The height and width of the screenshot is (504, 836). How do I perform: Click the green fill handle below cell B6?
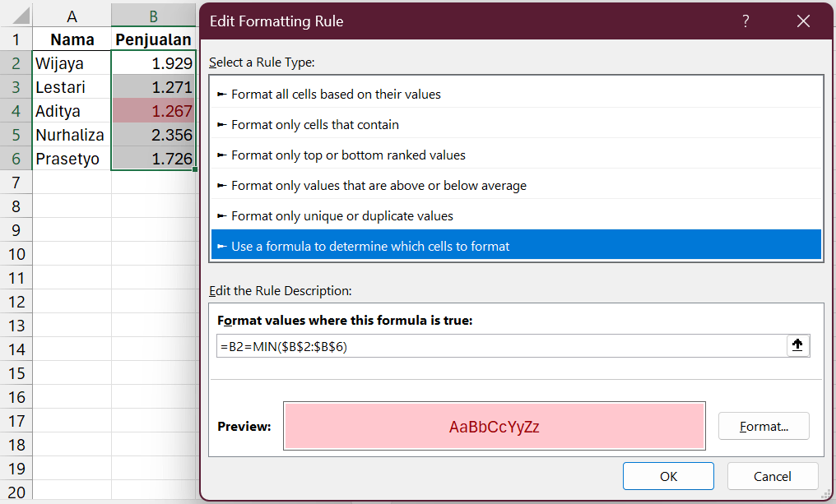tap(195, 169)
